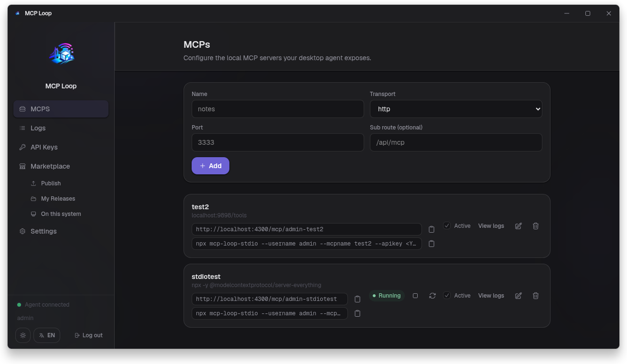Uncheck Active for stdiotest
The image size is (627, 364).
click(x=447, y=296)
